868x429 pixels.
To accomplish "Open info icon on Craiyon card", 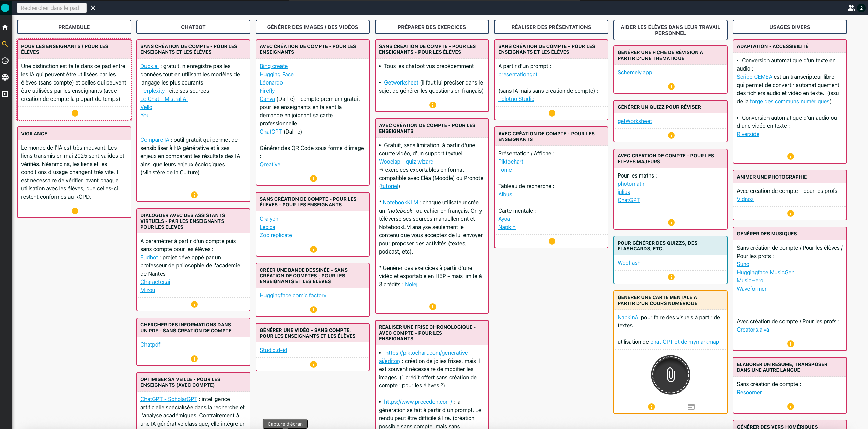I will [x=314, y=249].
